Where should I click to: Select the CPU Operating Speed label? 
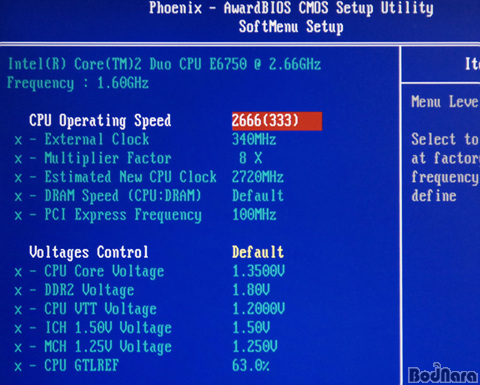pyautogui.click(x=100, y=121)
